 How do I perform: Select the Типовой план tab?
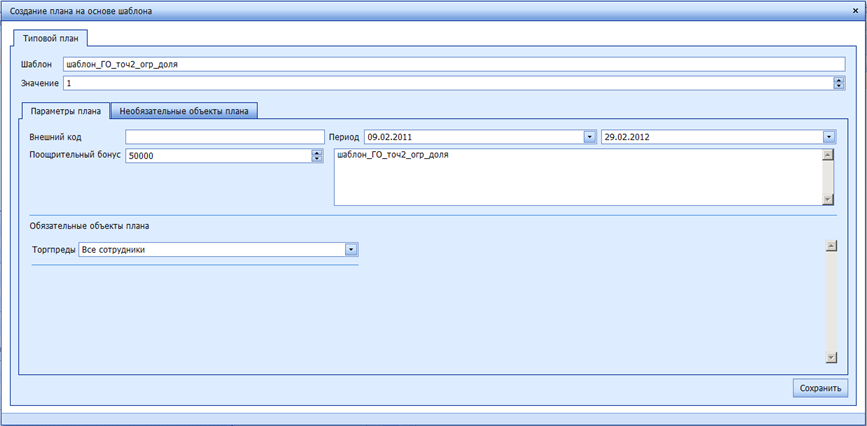click(50, 38)
